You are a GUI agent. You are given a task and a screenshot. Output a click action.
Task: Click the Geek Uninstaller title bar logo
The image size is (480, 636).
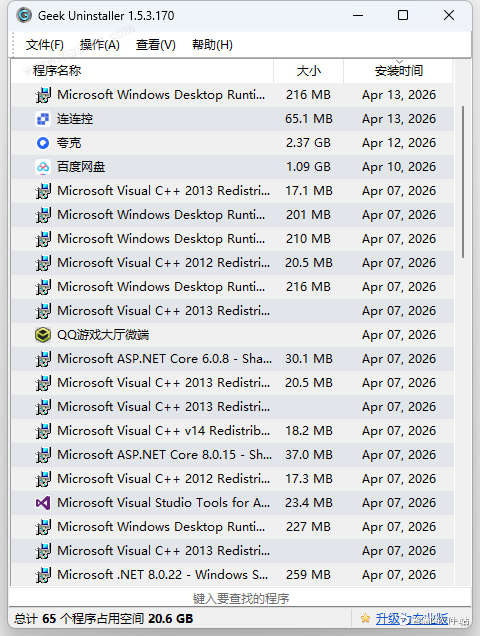click(x=24, y=15)
